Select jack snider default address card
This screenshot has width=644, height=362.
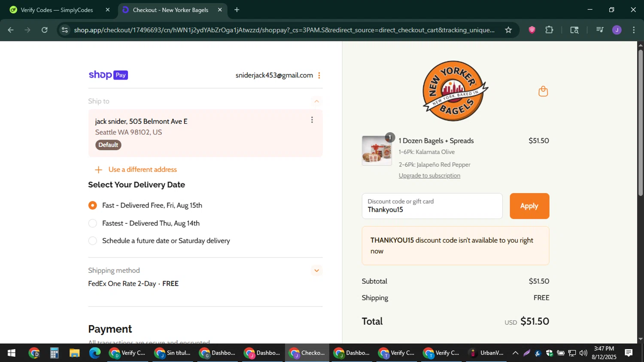pyautogui.click(x=205, y=133)
